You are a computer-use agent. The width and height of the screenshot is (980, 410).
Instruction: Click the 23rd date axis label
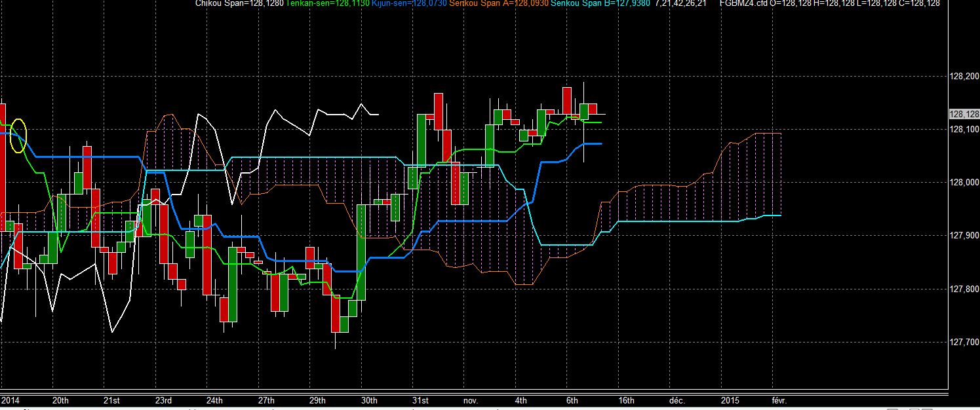[x=163, y=400]
